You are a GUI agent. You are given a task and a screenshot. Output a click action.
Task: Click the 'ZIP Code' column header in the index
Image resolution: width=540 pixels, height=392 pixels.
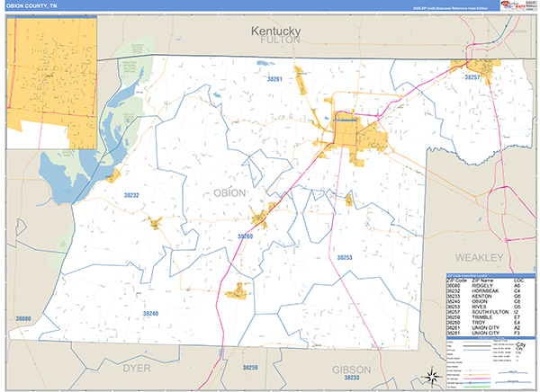click(457, 281)
